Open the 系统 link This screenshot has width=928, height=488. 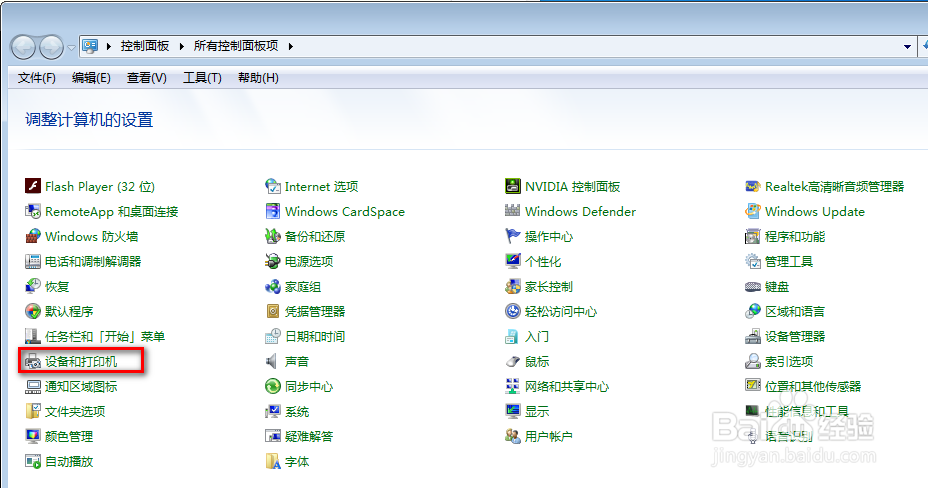(297, 412)
